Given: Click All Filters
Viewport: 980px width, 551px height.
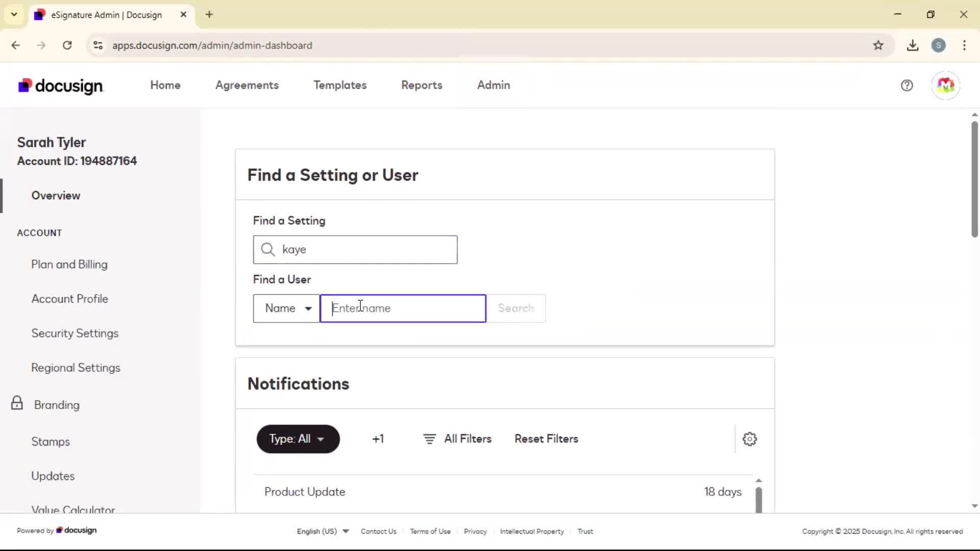Looking at the screenshot, I should [457, 439].
